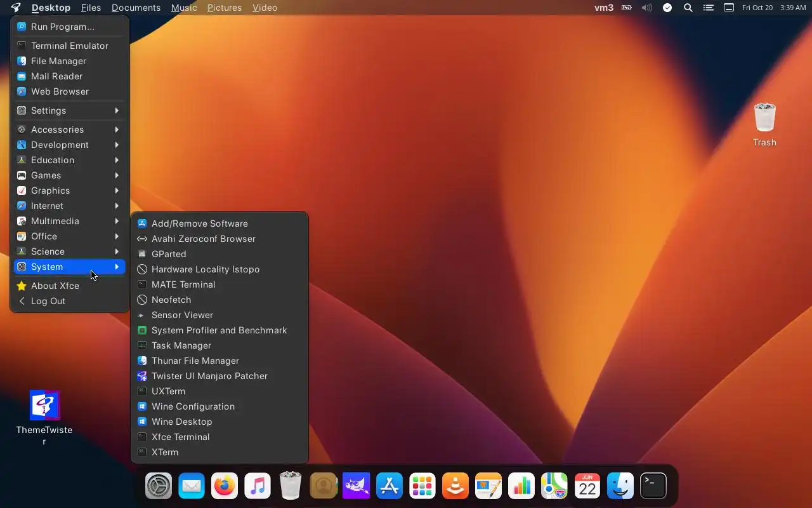The width and height of the screenshot is (812, 508).
Task: Expand the Development submenu
Action: (70, 145)
